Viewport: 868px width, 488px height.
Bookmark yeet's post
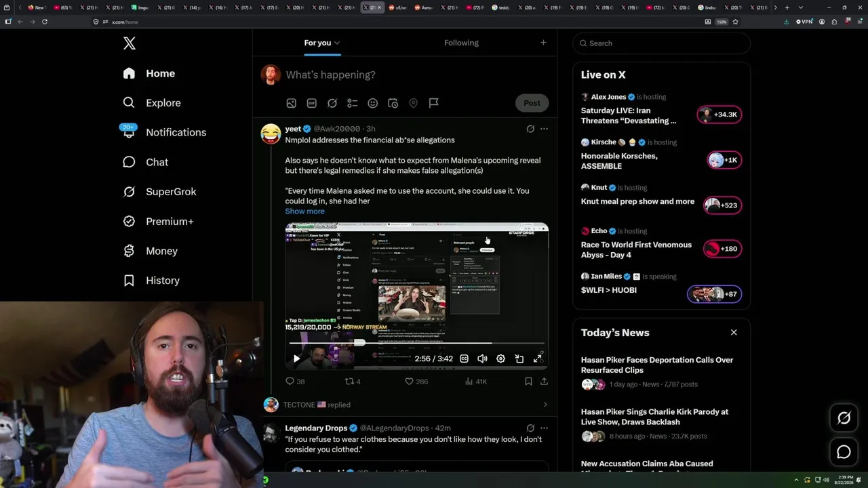click(528, 382)
